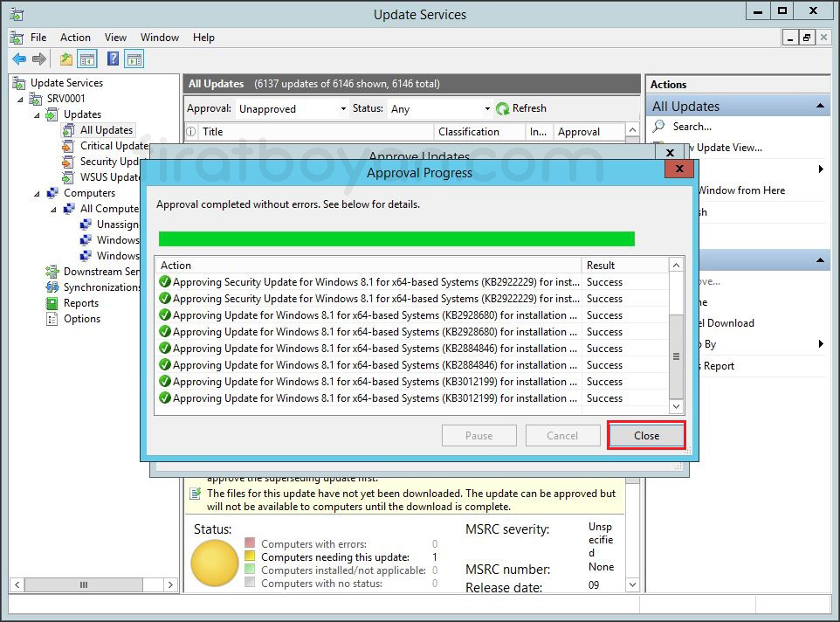The width and height of the screenshot is (840, 622).
Task: Select All Updates in the tree
Action: (106, 130)
